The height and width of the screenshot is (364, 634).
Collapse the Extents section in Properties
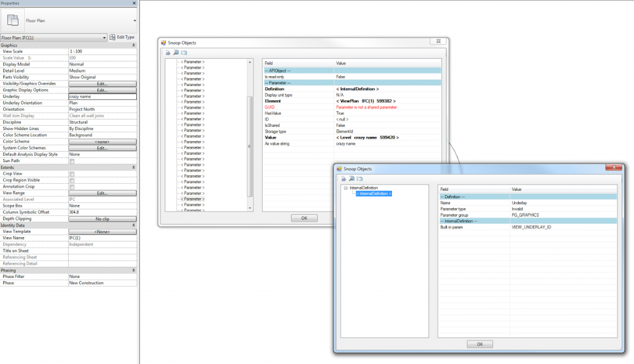tap(134, 168)
